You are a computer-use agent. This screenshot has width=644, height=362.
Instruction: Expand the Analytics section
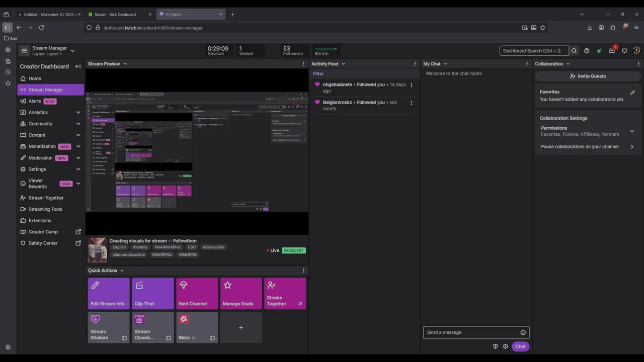pos(78,113)
